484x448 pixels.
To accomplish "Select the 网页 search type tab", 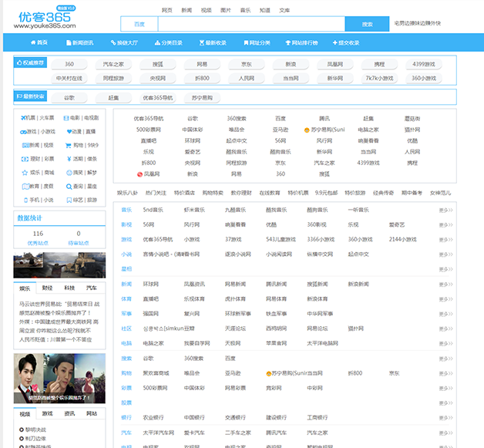I will pyautogui.click(x=166, y=10).
